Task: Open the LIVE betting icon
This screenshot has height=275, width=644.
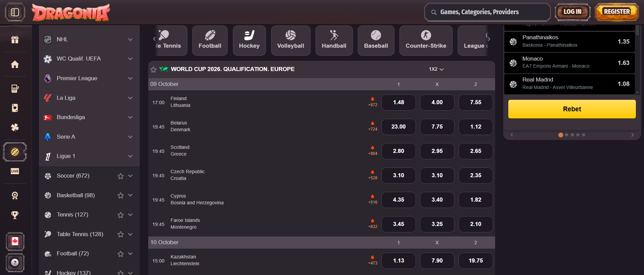Action: (x=15, y=171)
